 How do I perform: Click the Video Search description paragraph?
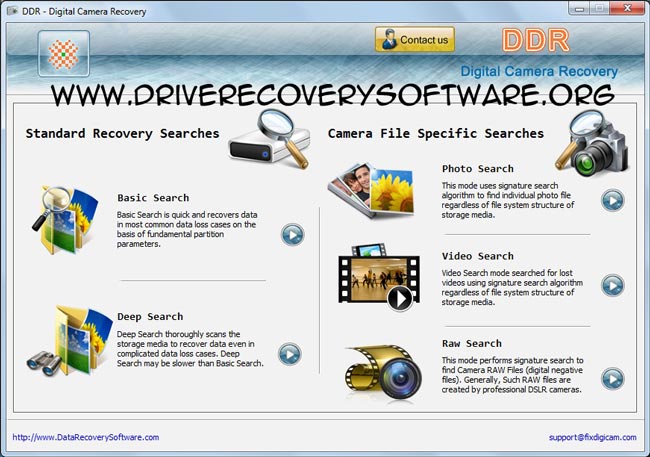512,288
